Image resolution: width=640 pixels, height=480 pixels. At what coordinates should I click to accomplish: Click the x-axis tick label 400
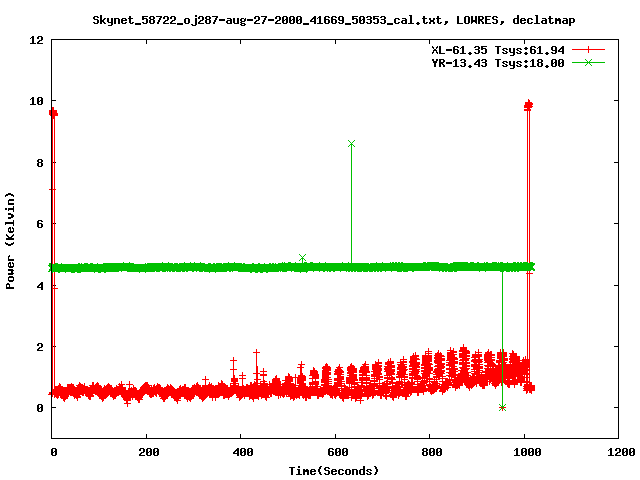pyautogui.click(x=243, y=452)
